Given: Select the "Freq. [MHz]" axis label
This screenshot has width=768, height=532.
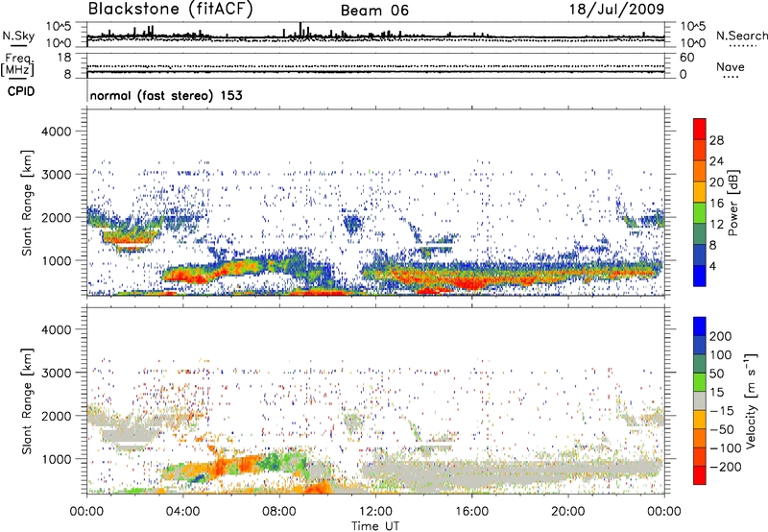Looking at the screenshot, I should [17, 65].
